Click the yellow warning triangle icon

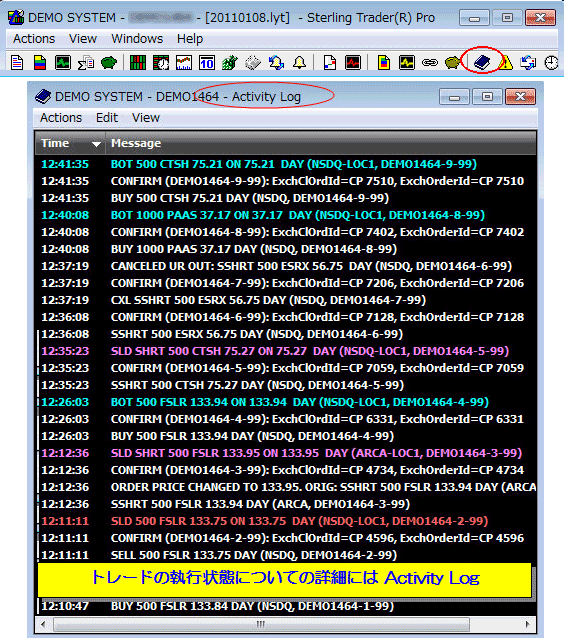point(505,63)
